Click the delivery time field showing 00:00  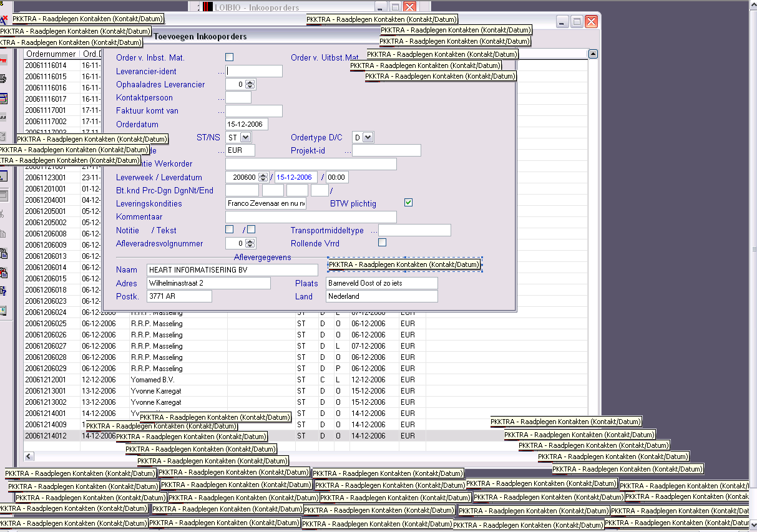[337, 177]
